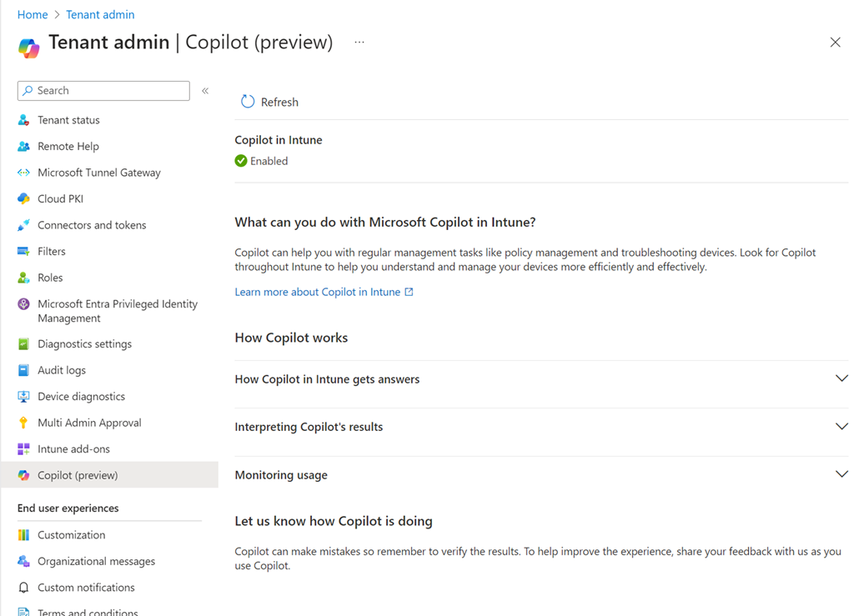This screenshot has width=854, height=616.
Task: Select Roles in the navigation menu
Action: 50,278
